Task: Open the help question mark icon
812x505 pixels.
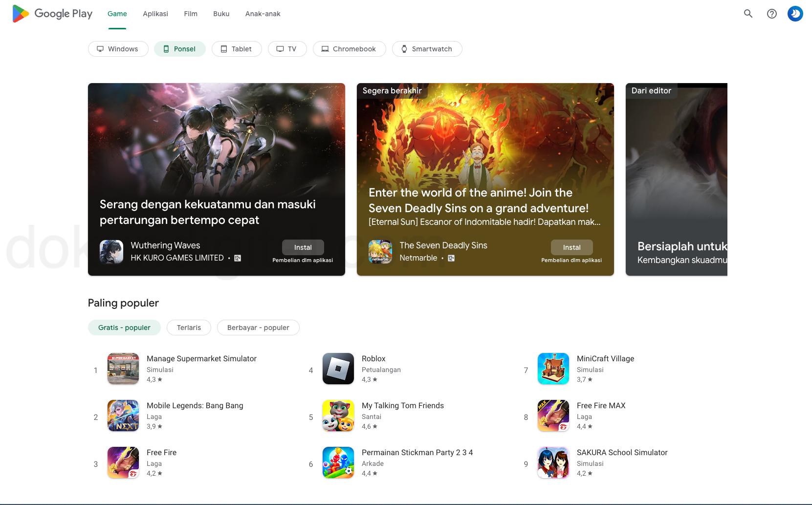Action: 771,14
